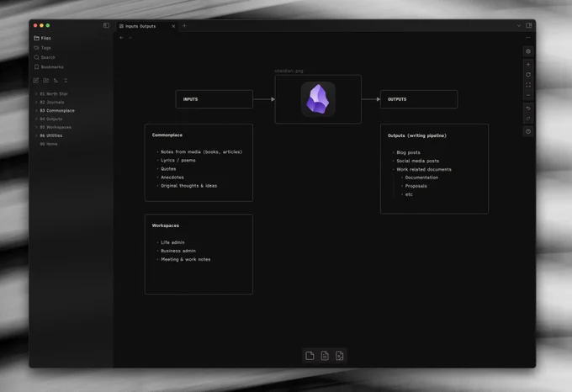Click the 'Proposals' list item
Image resolution: width=572 pixels, height=392 pixels.
pos(416,186)
